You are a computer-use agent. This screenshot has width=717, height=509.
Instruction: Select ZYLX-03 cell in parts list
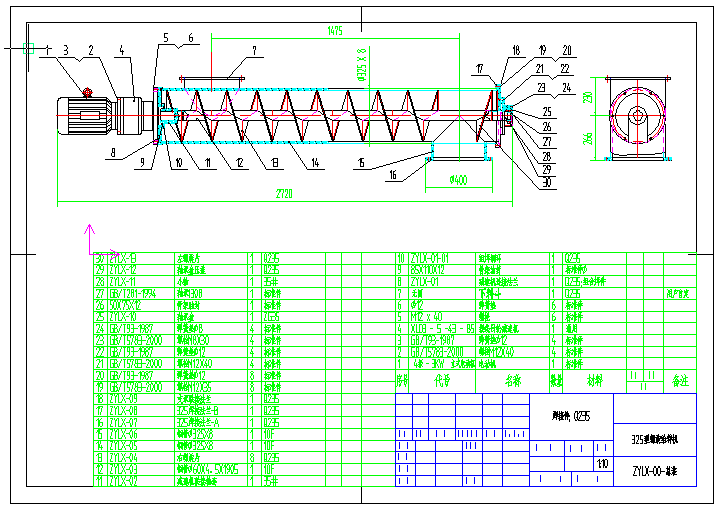pos(123,469)
